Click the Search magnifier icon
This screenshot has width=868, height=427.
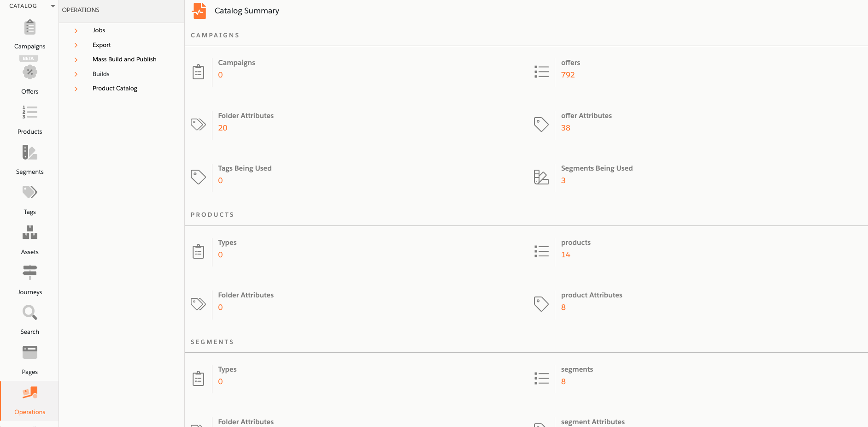click(x=30, y=312)
